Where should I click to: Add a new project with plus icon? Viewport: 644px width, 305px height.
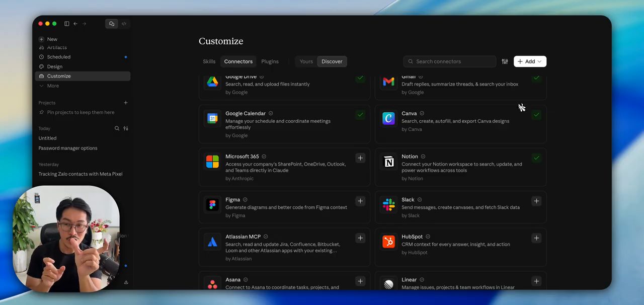tap(126, 103)
